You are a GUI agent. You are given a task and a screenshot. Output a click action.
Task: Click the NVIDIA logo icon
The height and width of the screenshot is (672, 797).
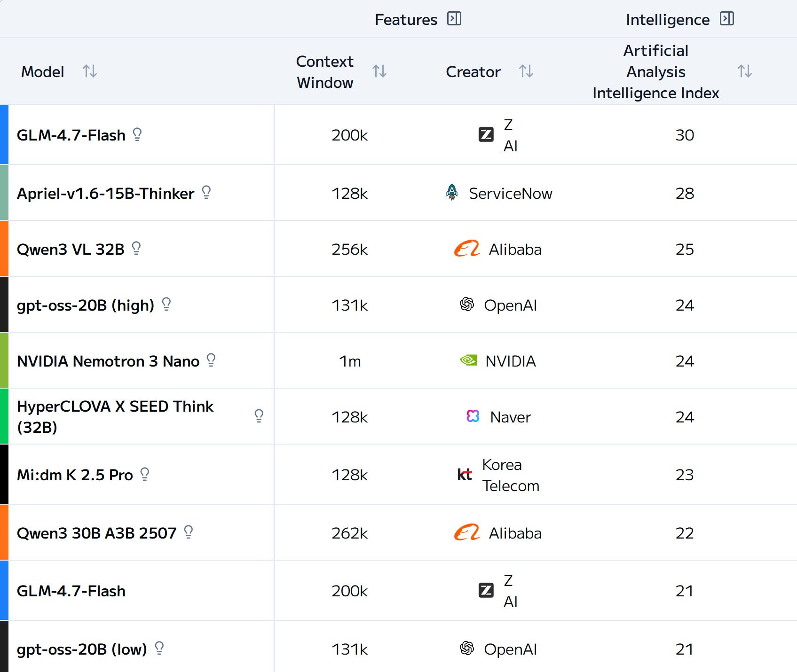coord(468,360)
